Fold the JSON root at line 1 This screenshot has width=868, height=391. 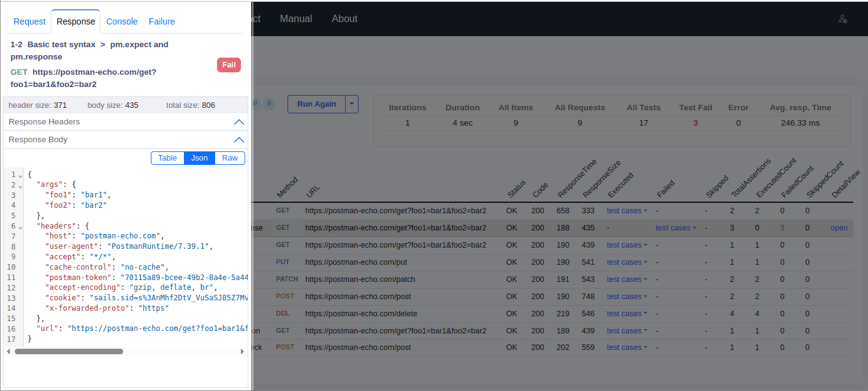(x=20, y=175)
